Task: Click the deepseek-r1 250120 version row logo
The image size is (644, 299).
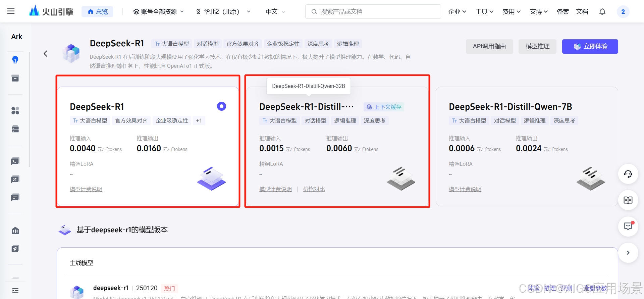Action: [77, 292]
